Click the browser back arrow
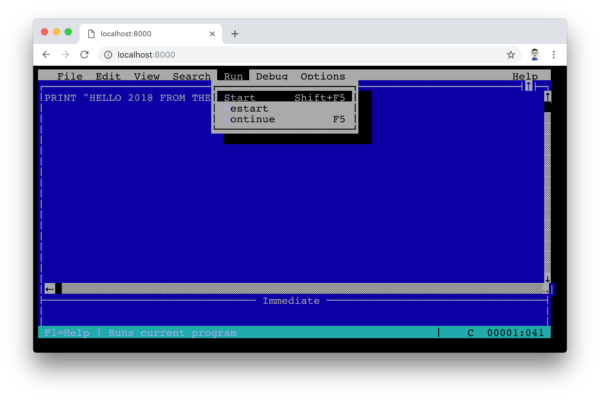This screenshot has width=600, height=400. click(x=46, y=55)
